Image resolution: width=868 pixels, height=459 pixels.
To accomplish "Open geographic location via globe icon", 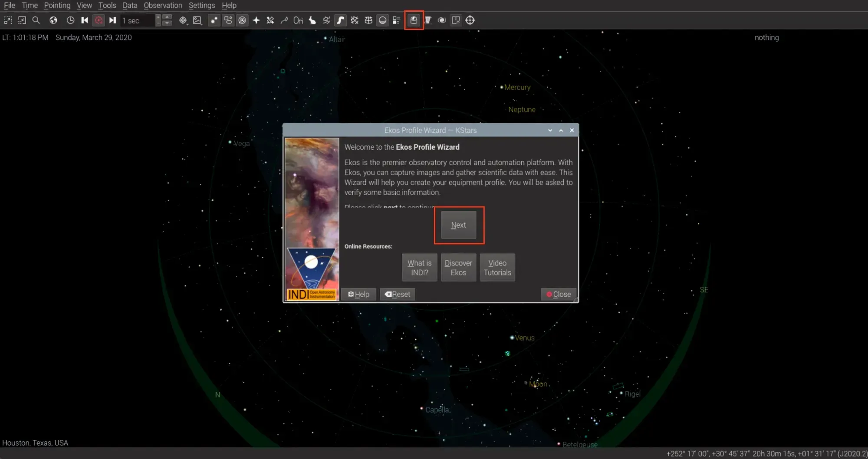I will tap(53, 20).
